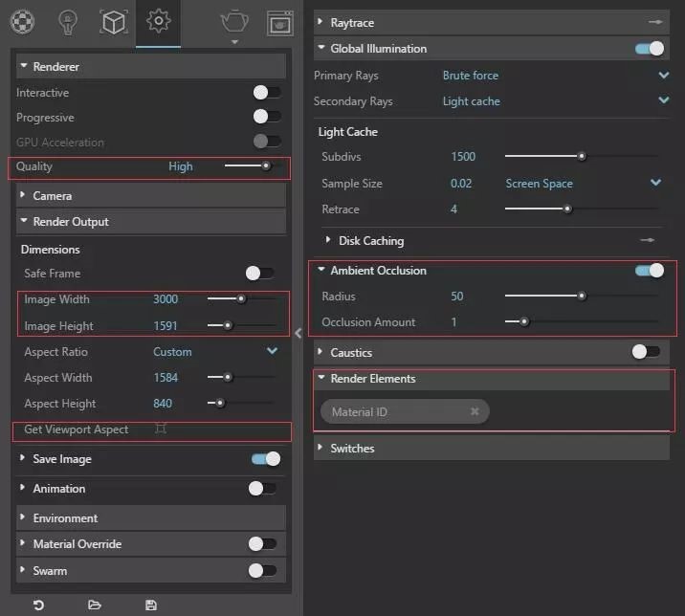Enable the Interactive toggle
The height and width of the screenshot is (616, 685).
(266, 93)
